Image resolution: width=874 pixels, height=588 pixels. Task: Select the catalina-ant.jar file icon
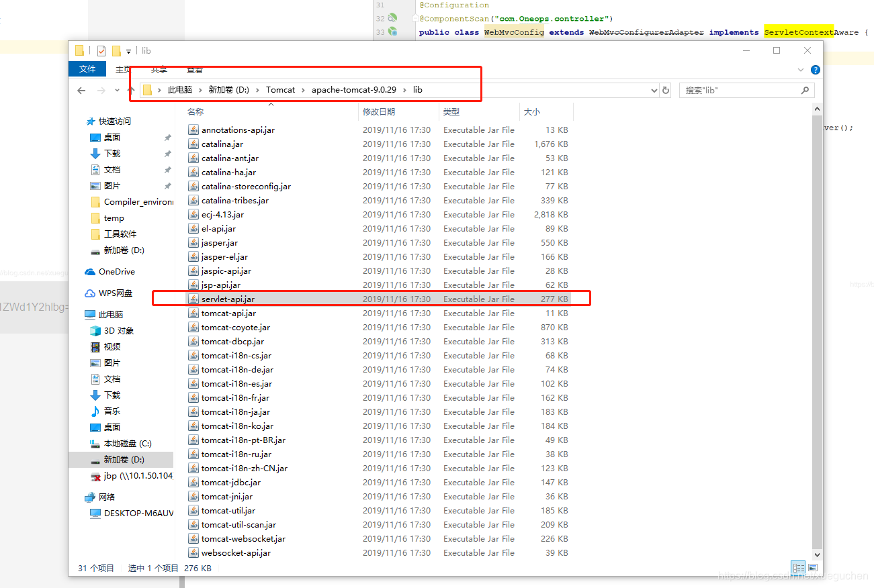coord(193,158)
